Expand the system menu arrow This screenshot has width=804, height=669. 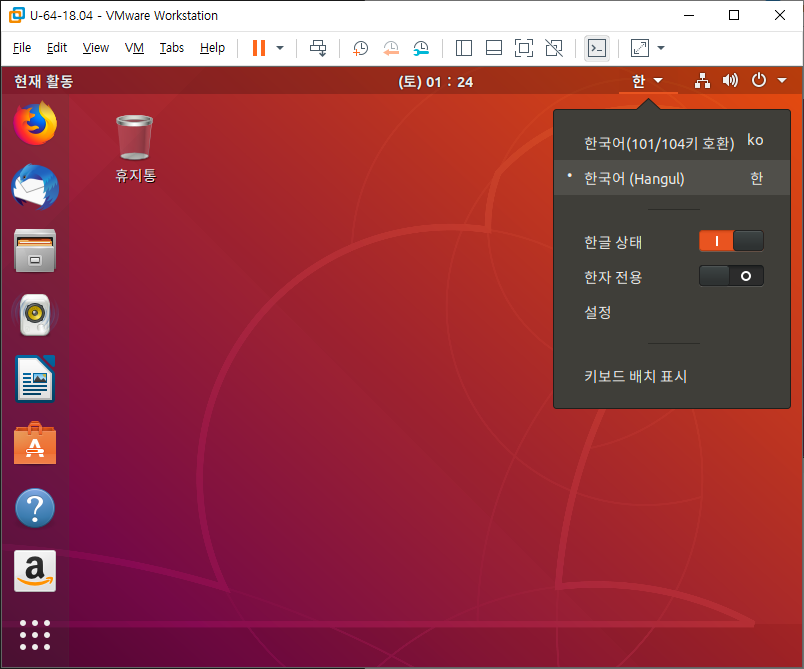click(782, 80)
